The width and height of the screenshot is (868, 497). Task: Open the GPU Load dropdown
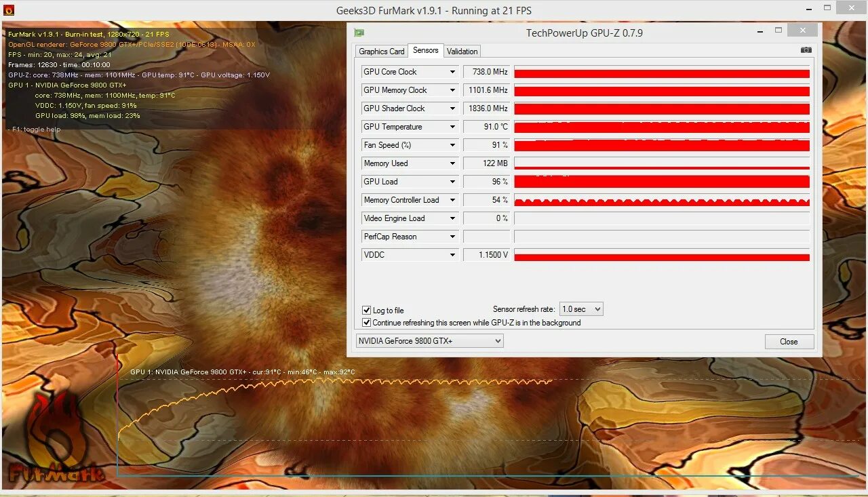(x=452, y=182)
